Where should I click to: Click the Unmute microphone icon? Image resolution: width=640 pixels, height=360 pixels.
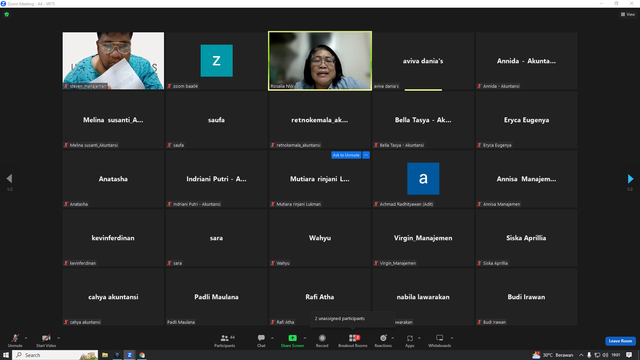[15, 338]
